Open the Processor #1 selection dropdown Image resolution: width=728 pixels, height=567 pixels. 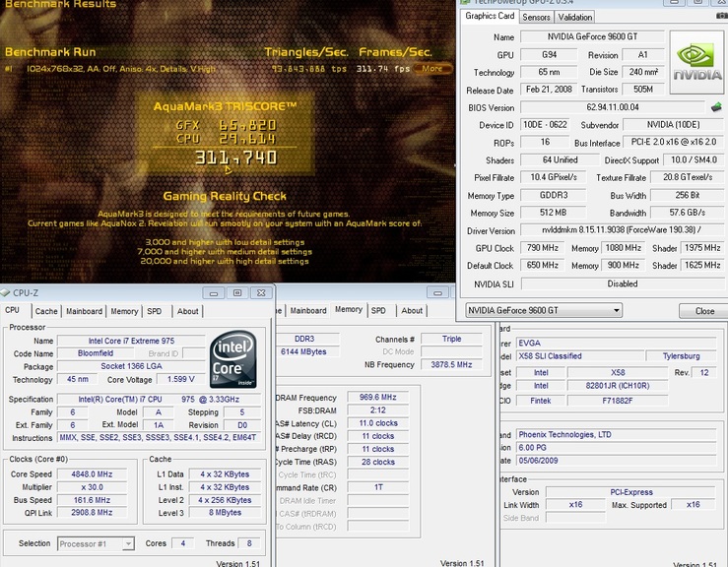pyautogui.click(x=97, y=543)
